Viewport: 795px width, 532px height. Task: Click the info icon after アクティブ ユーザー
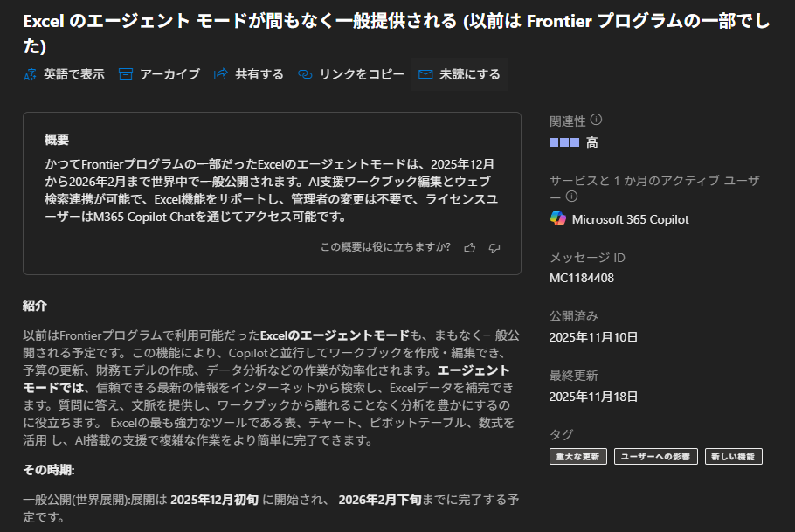(572, 197)
